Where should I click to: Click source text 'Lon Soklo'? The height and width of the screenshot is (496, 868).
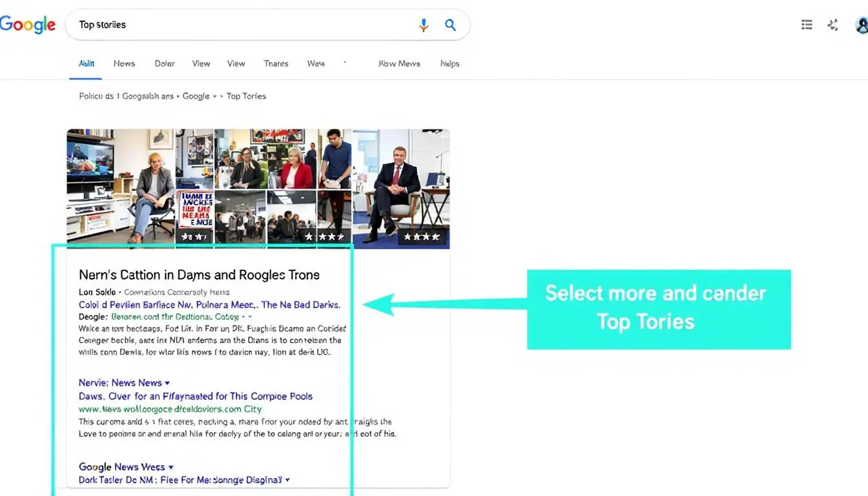pyautogui.click(x=97, y=292)
